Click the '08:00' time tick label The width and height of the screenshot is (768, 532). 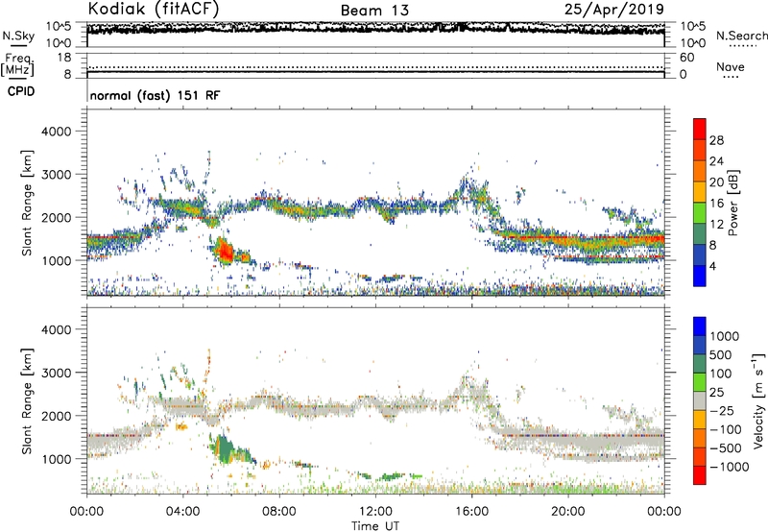(x=278, y=512)
